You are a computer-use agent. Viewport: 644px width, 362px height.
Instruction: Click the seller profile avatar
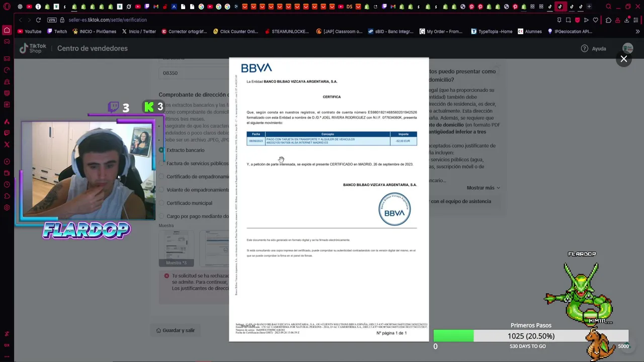[x=627, y=48]
